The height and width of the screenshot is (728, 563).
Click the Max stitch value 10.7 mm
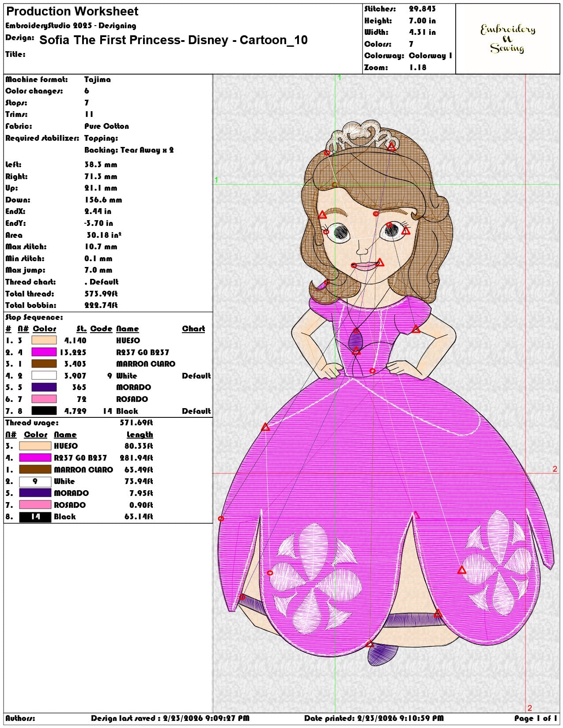click(x=101, y=247)
